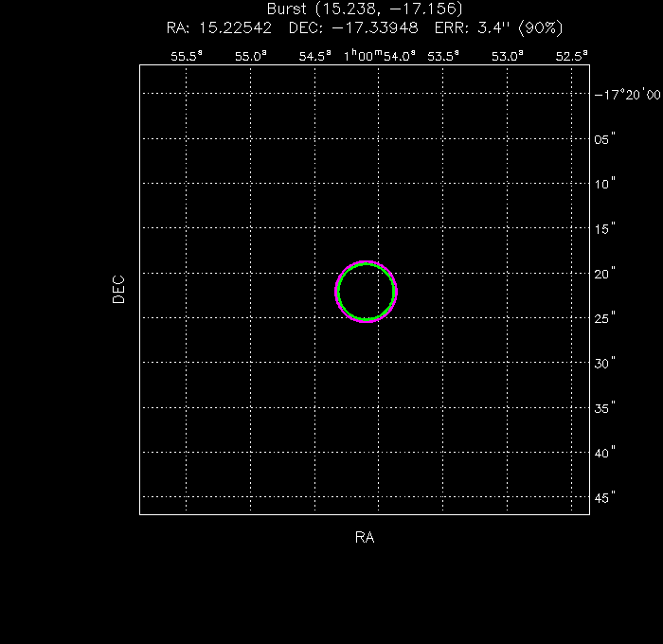Click the 40" declination tick label
663x644 pixels.
pyautogui.click(x=604, y=453)
